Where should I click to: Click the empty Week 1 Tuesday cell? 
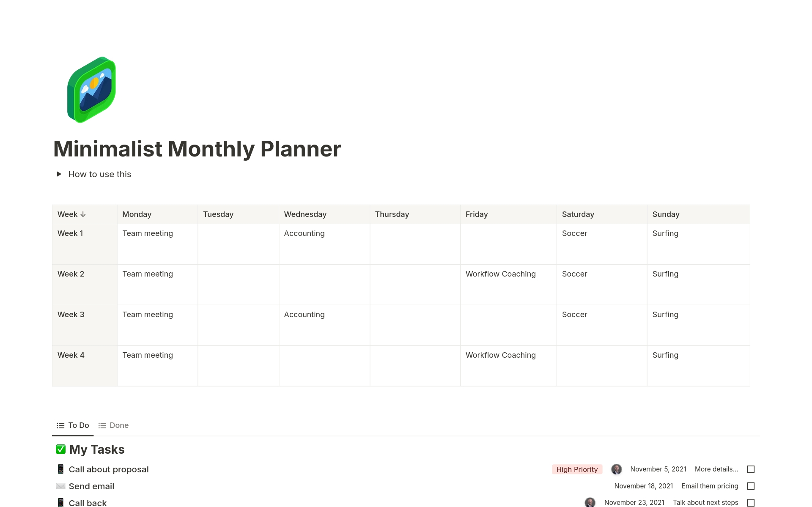pyautogui.click(x=238, y=244)
